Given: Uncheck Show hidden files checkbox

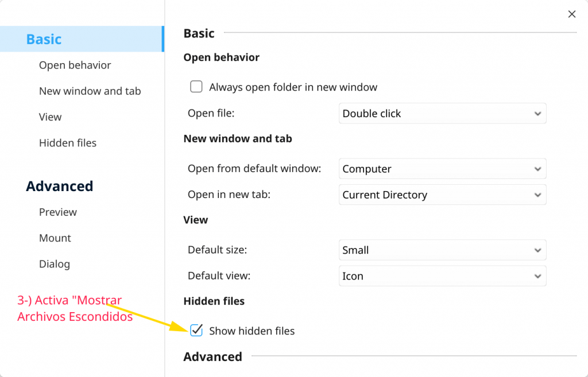Looking at the screenshot, I should [x=196, y=331].
